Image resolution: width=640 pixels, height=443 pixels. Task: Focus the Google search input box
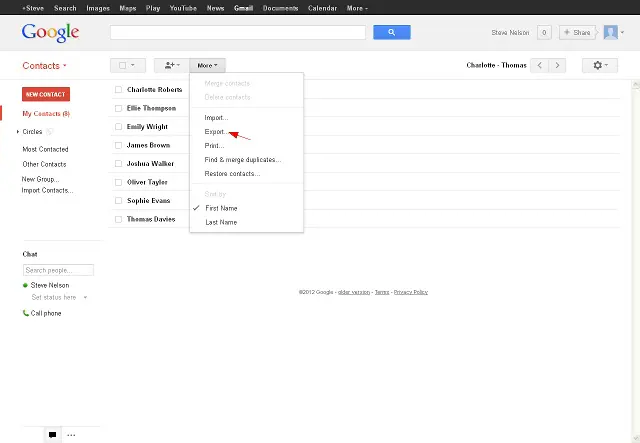[238, 32]
